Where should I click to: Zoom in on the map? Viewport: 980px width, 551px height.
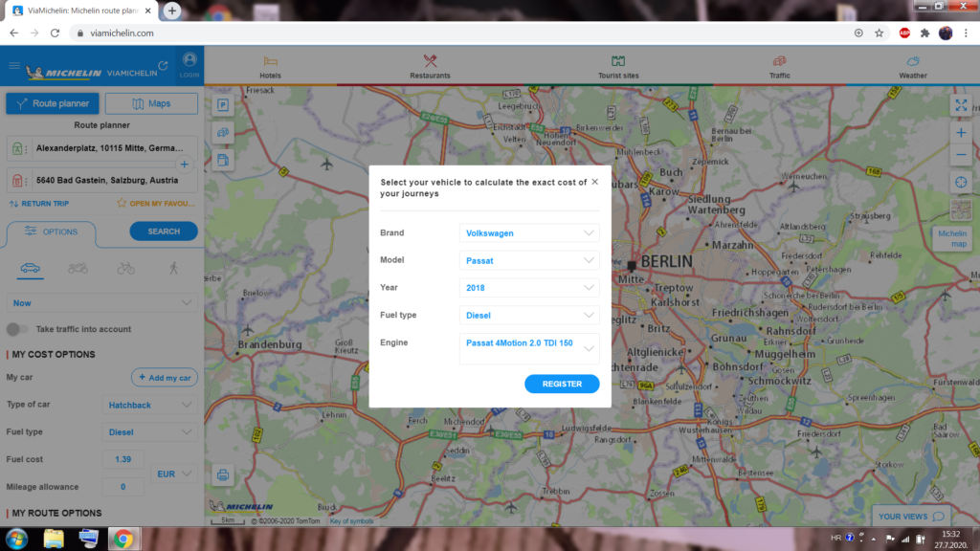[x=961, y=132]
